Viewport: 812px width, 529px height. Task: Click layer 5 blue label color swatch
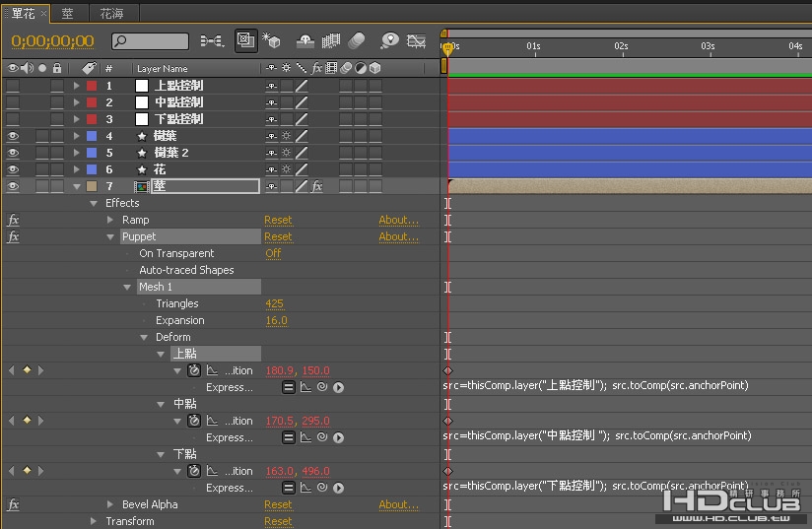click(x=92, y=153)
